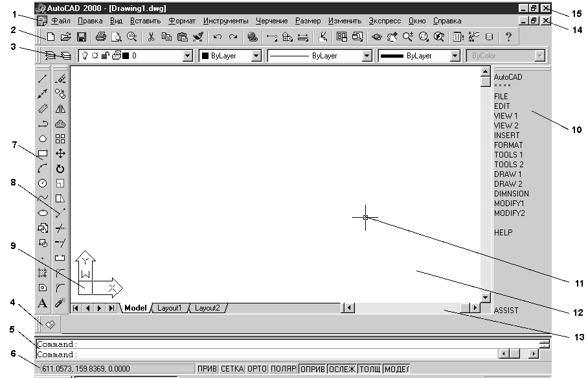This screenshot has height=378, width=588.
Task: Jump to last layout tab arrow
Action: pos(111,308)
